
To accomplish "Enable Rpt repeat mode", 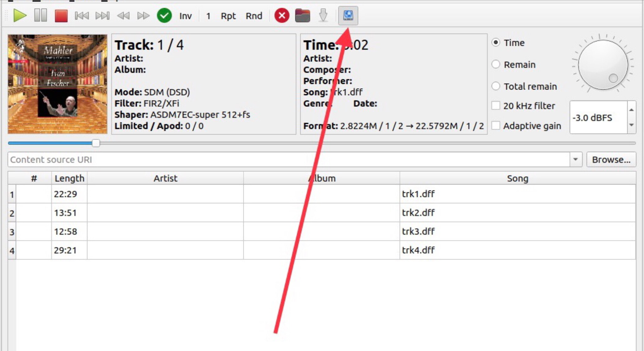I will click(228, 16).
